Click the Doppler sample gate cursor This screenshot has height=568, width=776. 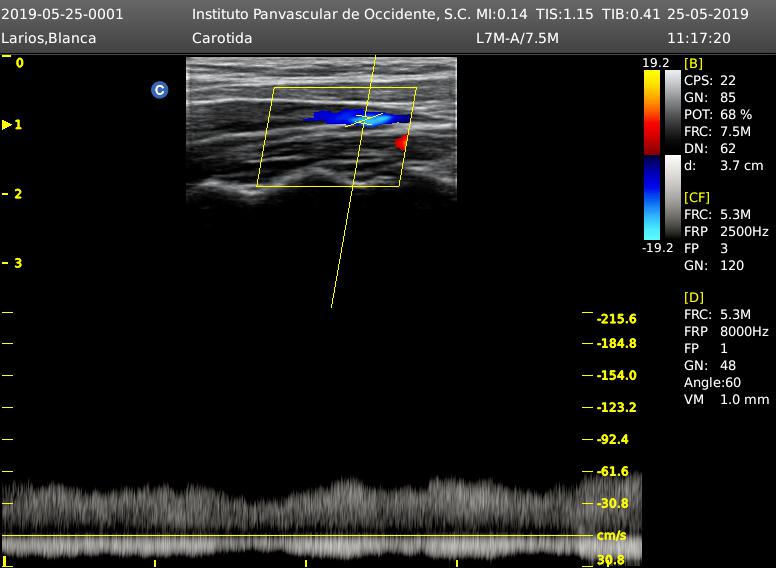pyautogui.click(x=364, y=119)
